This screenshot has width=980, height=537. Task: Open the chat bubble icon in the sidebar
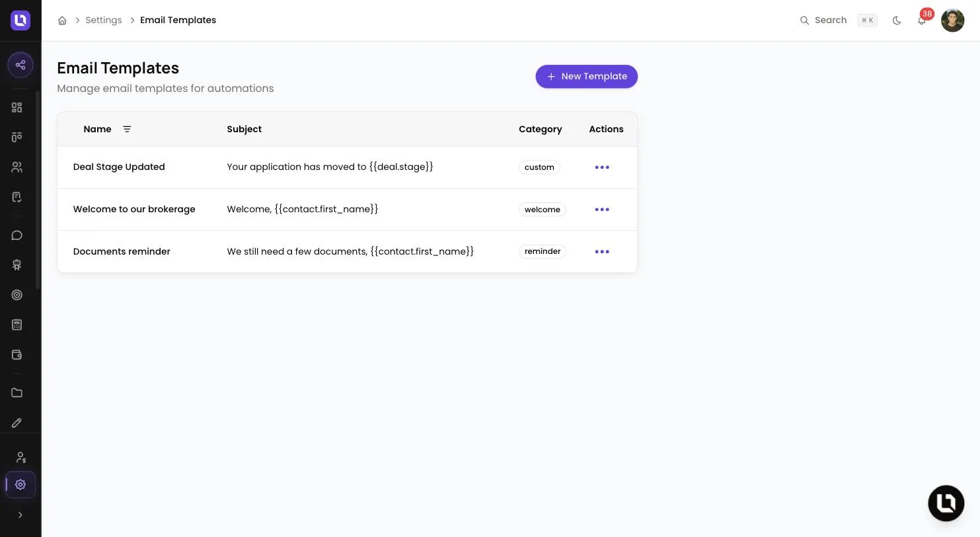[x=17, y=235]
